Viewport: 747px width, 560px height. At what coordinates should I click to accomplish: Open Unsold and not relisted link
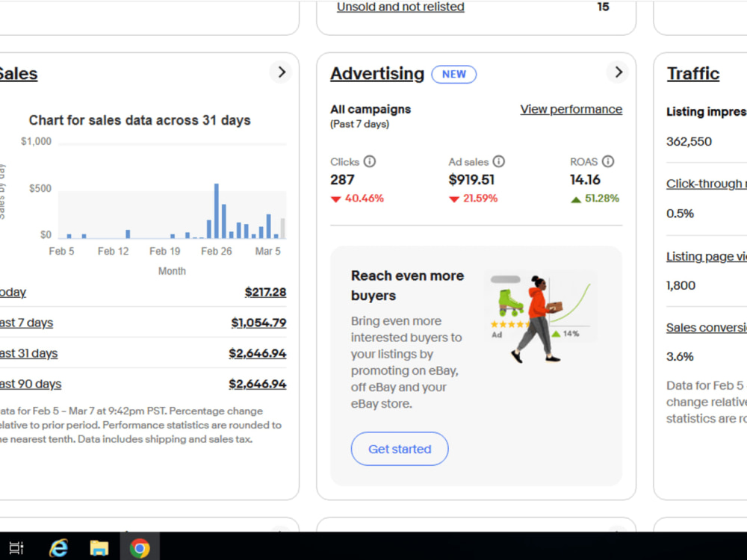coord(400,7)
